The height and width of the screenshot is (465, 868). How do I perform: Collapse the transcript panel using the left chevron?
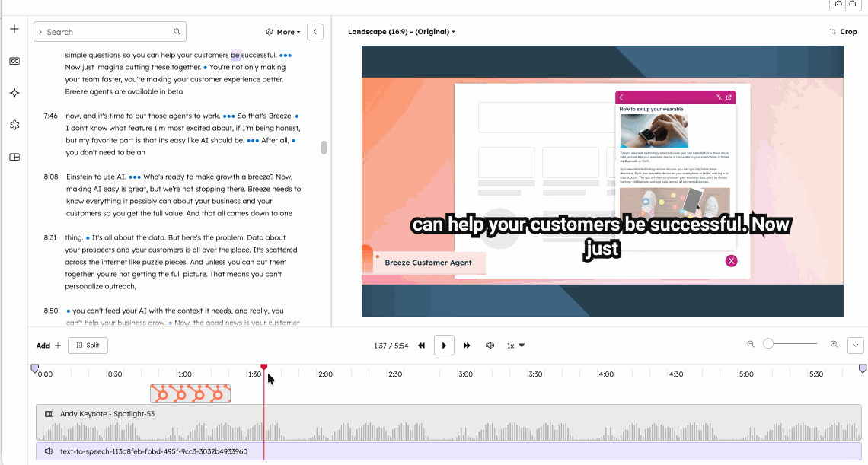pyautogui.click(x=315, y=32)
